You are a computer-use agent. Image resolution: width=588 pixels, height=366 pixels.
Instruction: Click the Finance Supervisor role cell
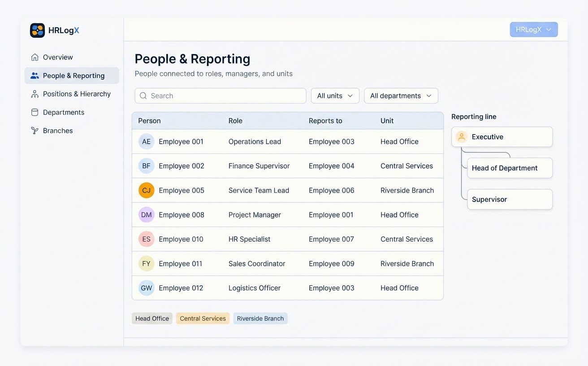point(259,166)
